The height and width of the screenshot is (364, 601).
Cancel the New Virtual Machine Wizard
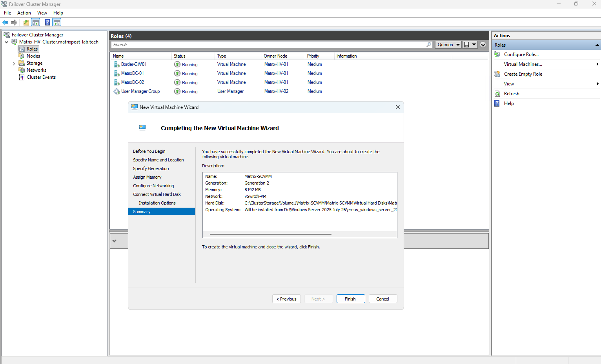(x=383, y=299)
